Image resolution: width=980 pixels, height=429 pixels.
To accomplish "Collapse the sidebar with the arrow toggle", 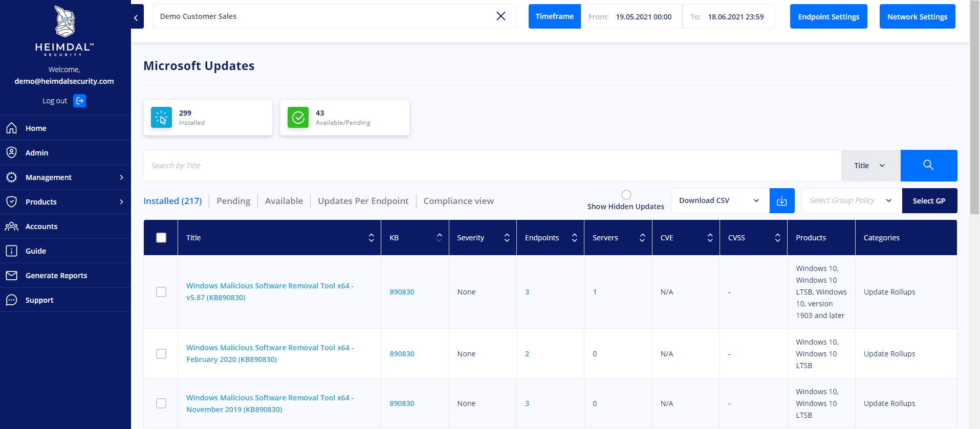I will pos(137,17).
